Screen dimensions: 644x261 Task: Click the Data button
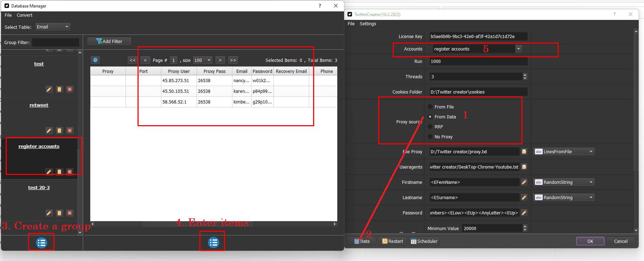click(x=362, y=241)
